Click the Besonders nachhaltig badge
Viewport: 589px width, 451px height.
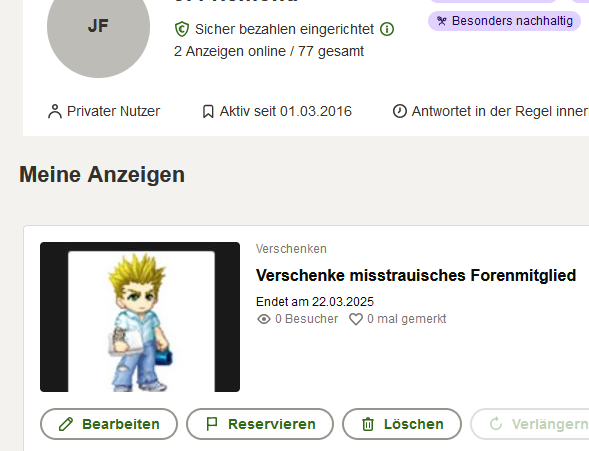pyautogui.click(x=504, y=21)
